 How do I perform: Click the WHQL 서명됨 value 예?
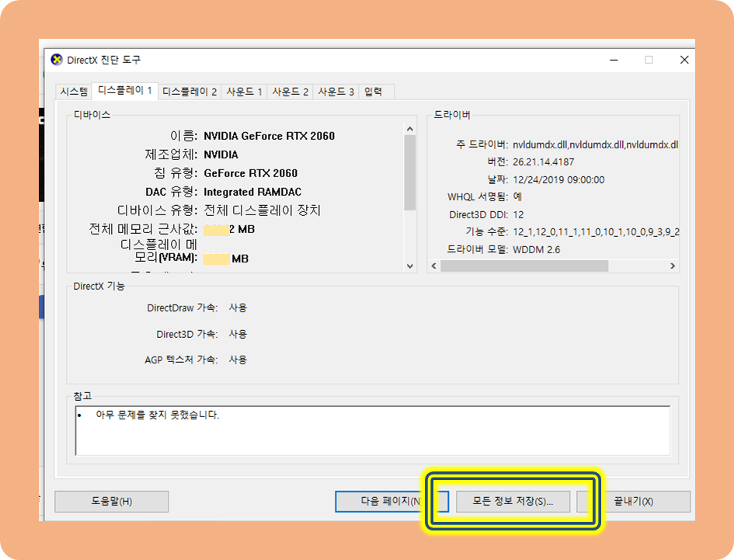(x=517, y=197)
